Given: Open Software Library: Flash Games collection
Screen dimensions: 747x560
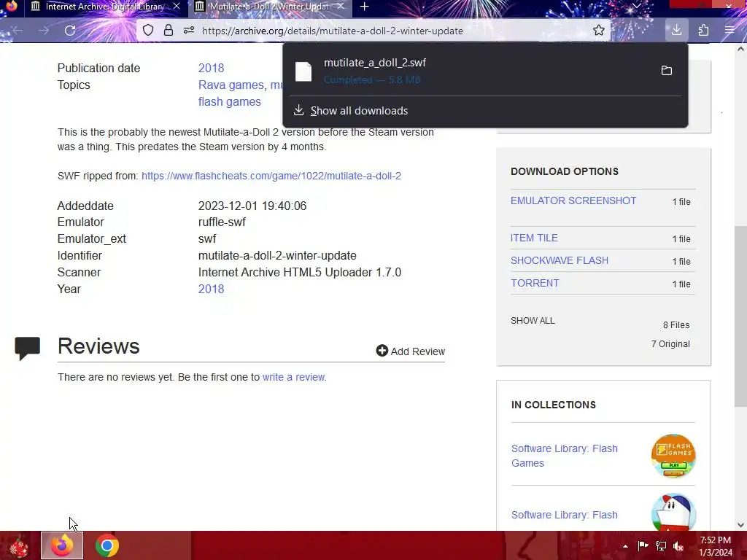Looking at the screenshot, I should [564, 456].
